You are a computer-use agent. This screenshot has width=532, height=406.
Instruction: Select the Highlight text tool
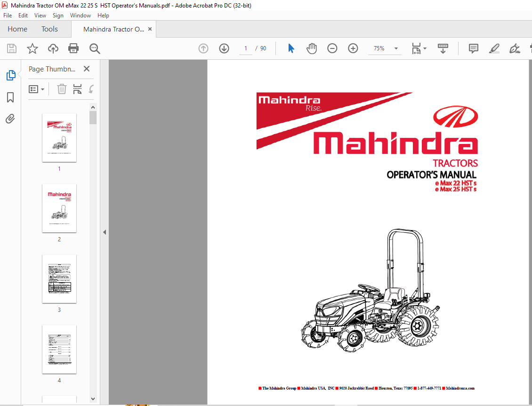click(494, 48)
